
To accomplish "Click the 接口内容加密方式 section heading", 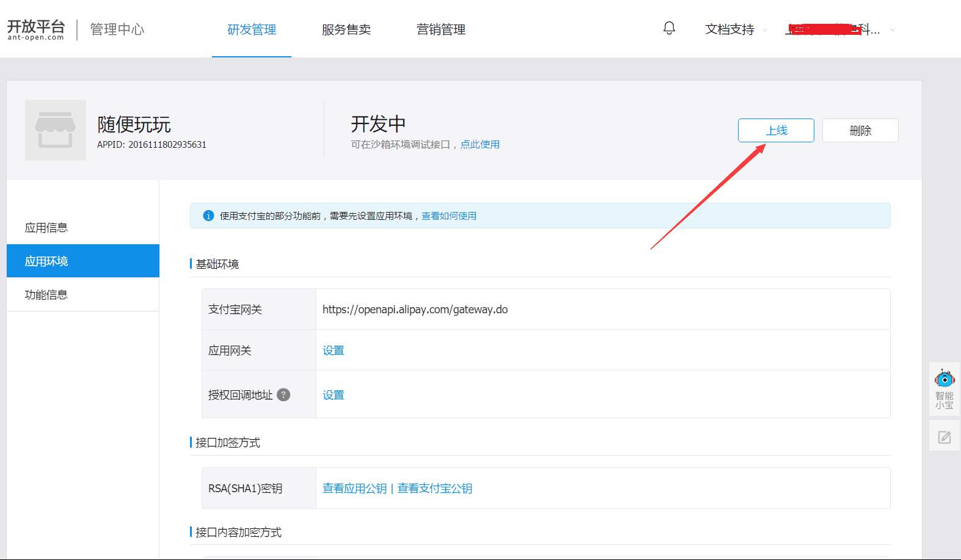I will 238,532.
